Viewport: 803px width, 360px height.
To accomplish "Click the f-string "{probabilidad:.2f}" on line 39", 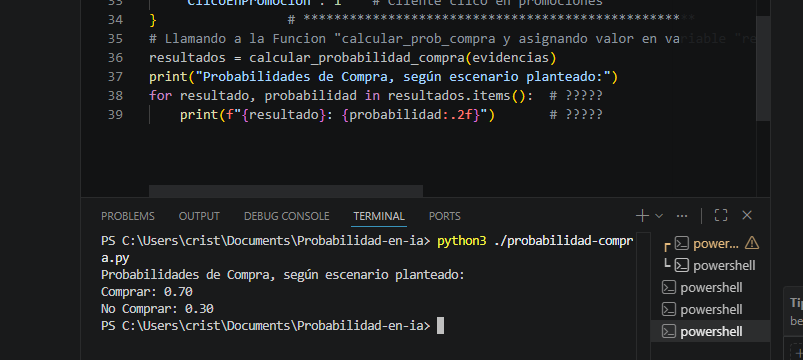I will 410,115.
